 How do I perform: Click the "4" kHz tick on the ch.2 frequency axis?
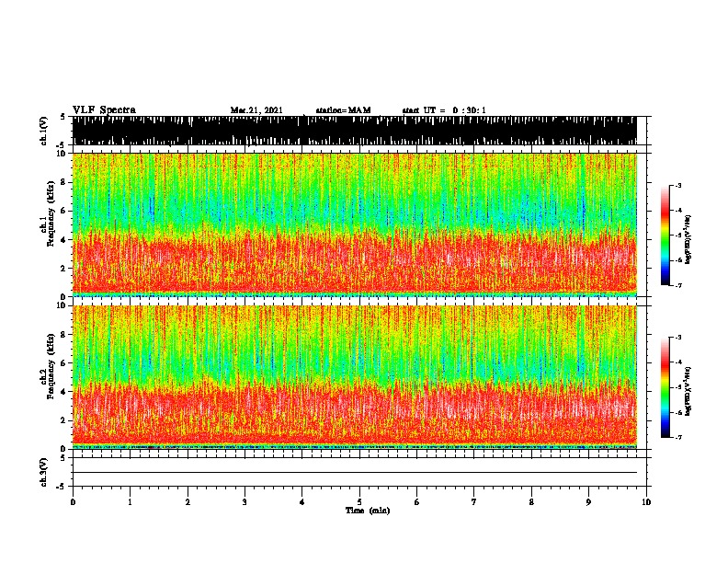click(64, 392)
